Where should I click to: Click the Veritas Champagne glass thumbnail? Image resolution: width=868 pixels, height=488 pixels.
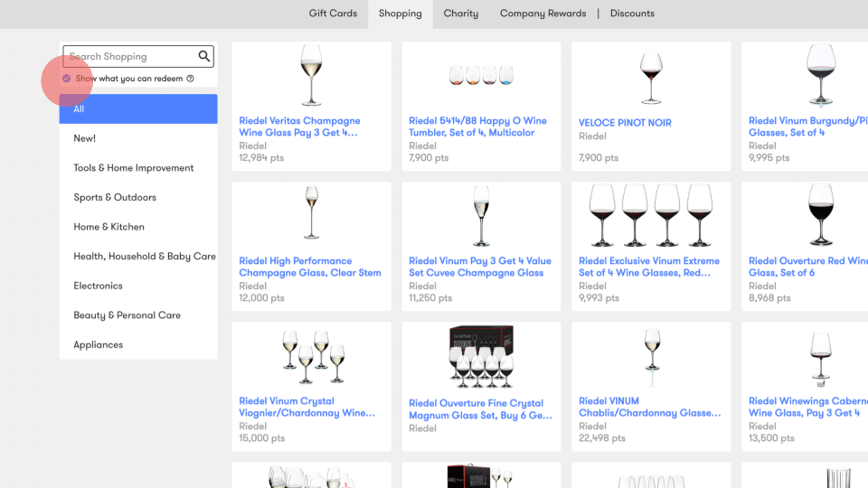point(311,75)
